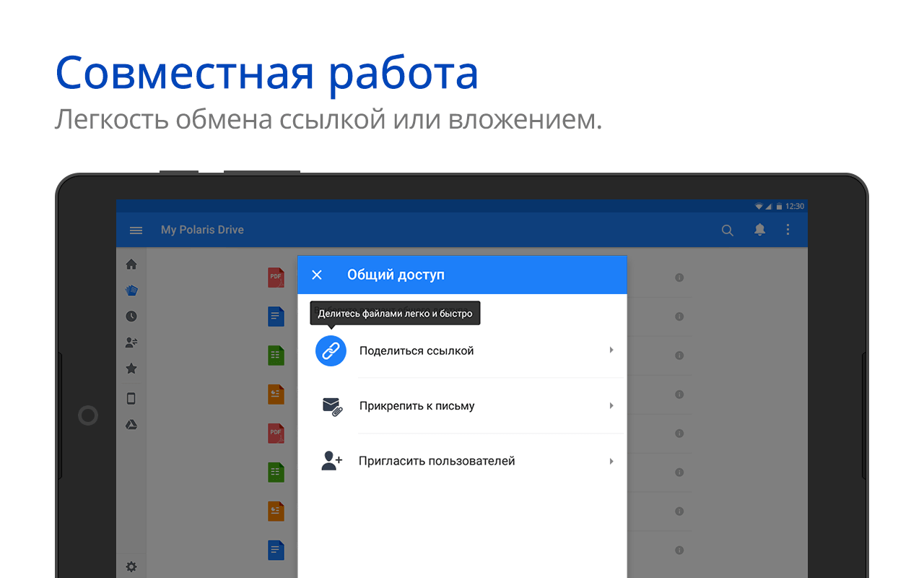The image size is (924, 578).
Task: Select Поделиться ссылкой option
Action: click(417, 351)
